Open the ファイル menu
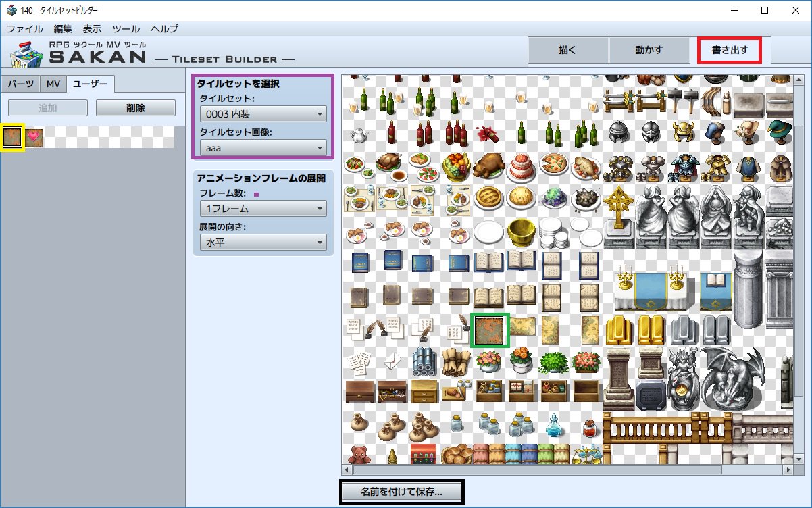Viewport: 812px width, 508px height. click(x=25, y=29)
